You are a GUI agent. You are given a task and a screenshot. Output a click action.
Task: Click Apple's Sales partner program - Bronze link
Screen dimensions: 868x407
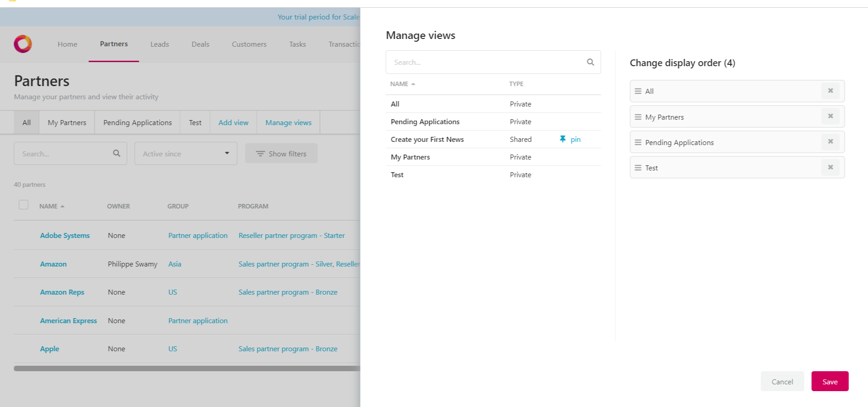(x=288, y=349)
